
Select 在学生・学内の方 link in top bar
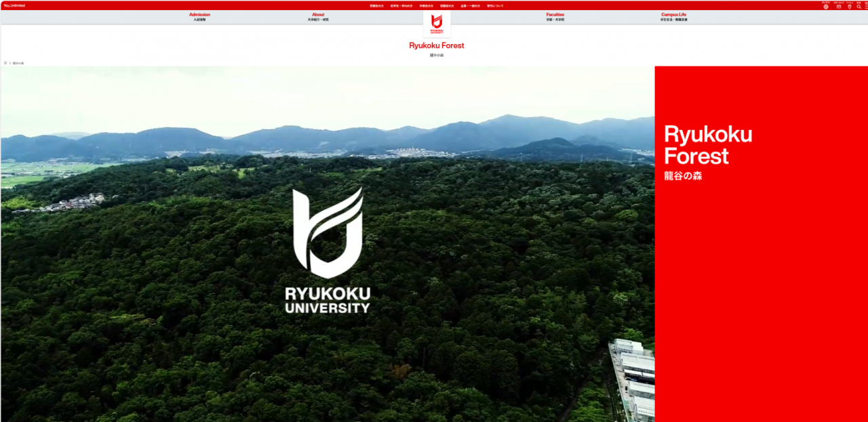(x=401, y=5)
